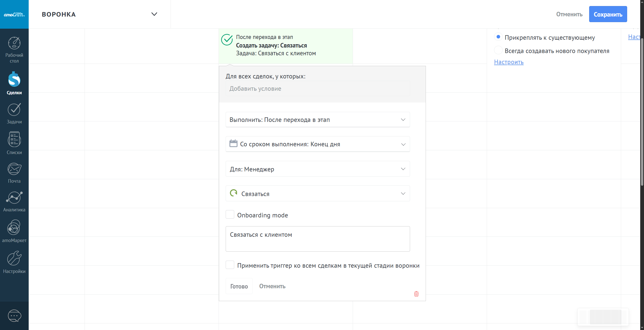Screen dimensions: 644x330
Task: Open the chat bubble icon at bottom
Action: tap(14, 316)
